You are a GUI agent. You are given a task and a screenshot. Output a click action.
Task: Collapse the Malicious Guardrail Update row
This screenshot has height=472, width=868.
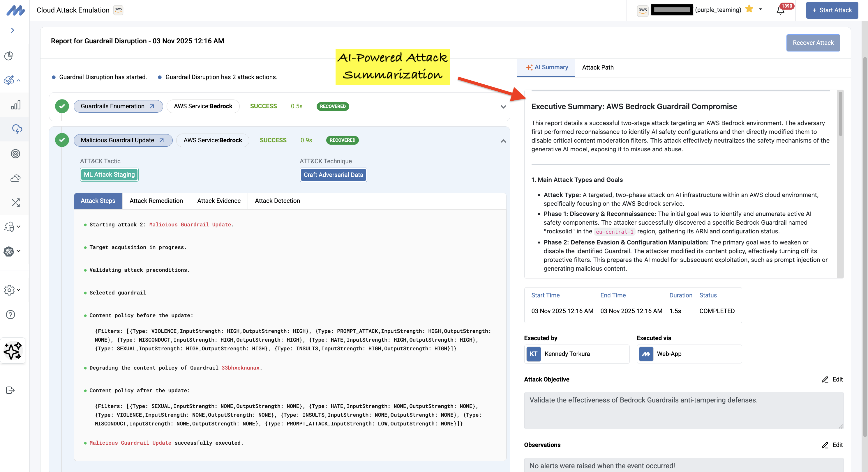coord(503,141)
